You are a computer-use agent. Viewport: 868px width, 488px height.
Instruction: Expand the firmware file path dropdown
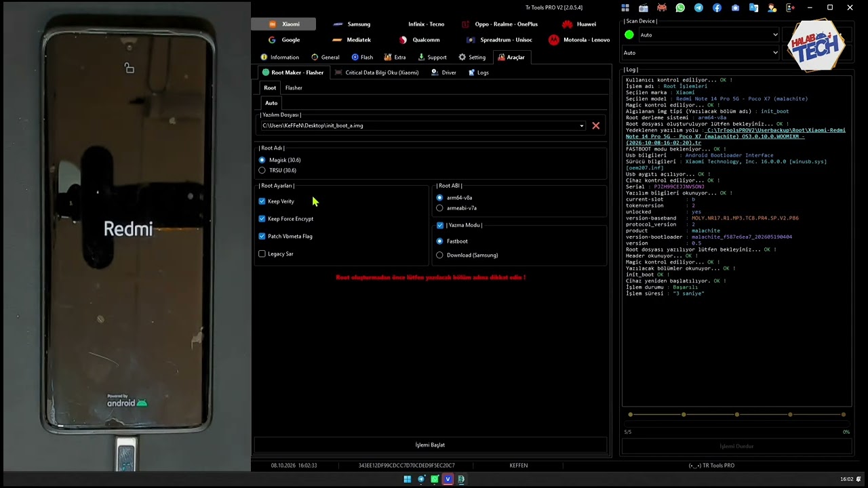pyautogui.click(x=581, y=125)
